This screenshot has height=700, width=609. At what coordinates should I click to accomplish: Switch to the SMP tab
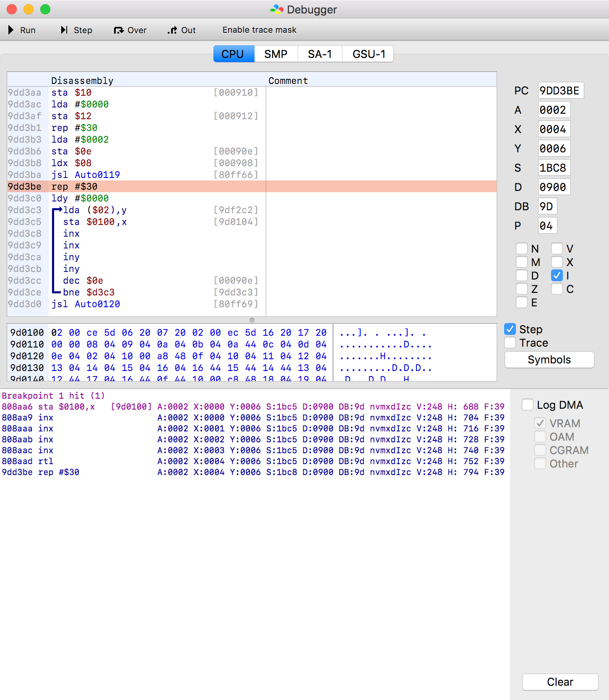coord(276,54)
